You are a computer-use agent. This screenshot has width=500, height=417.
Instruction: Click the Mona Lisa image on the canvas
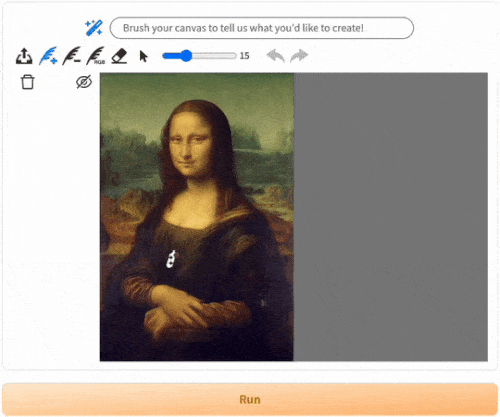[x=197, y=217]
